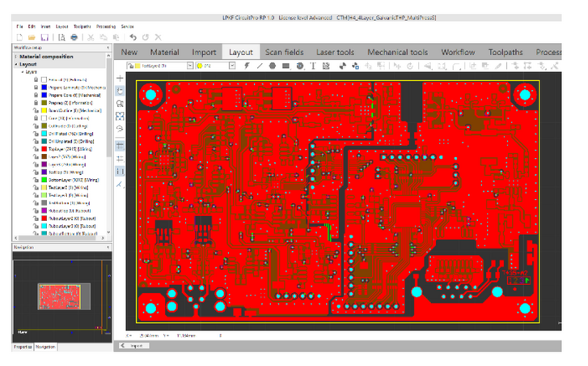588x366 pixels.
Task: Click the red TopLayer color swatch
Action: (x=44, y=149)
